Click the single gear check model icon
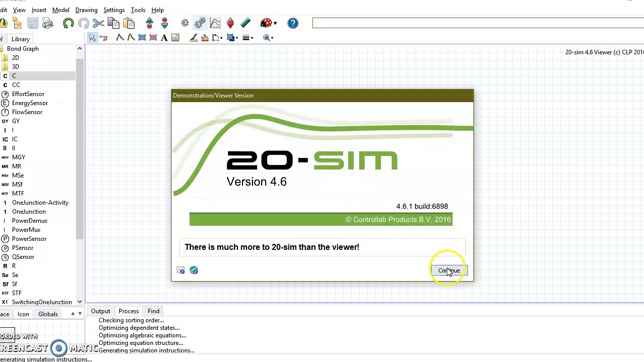644x362 pixels. tap(185, 23)
